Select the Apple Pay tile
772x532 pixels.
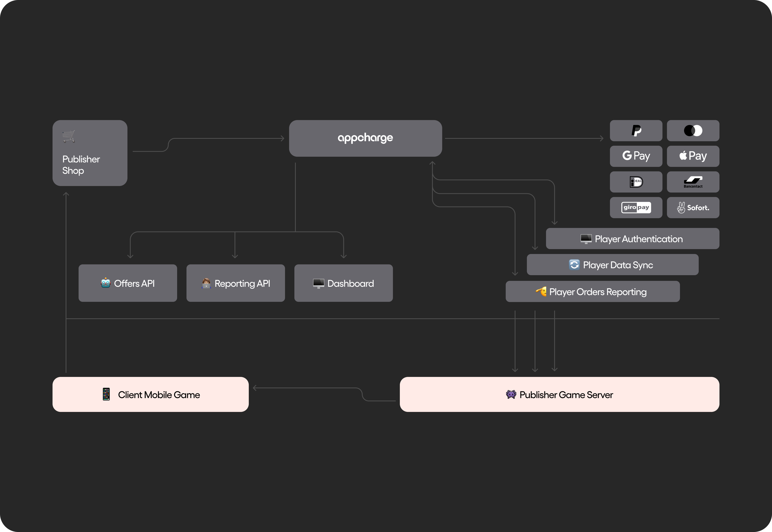[x=693, y=156]
